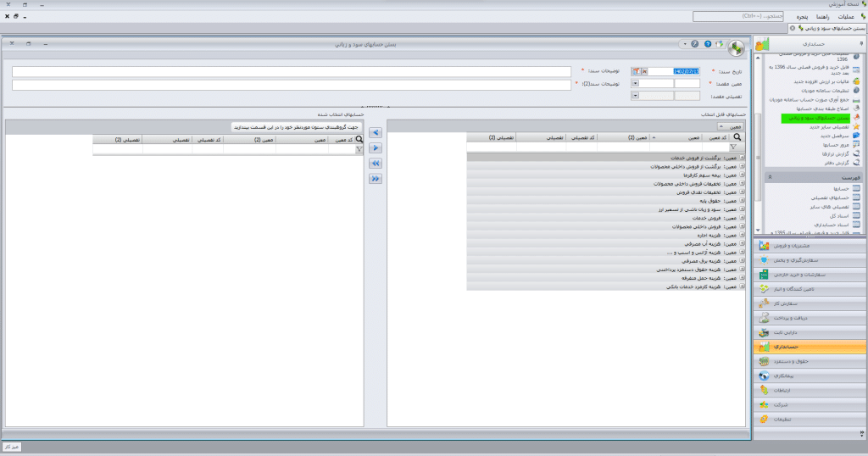Open مشتریان و فروش module
The height and width of the screenshot is (456, 868).
(810, 245)
